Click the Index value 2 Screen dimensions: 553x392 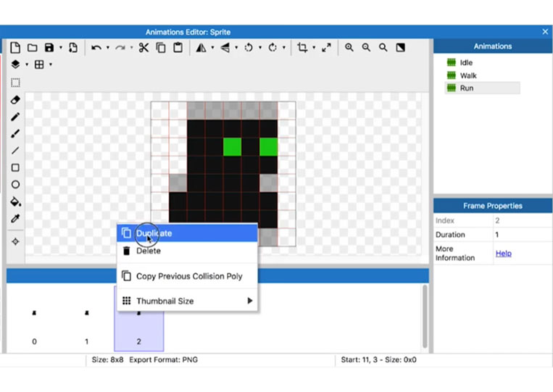(x=497, y=221)
